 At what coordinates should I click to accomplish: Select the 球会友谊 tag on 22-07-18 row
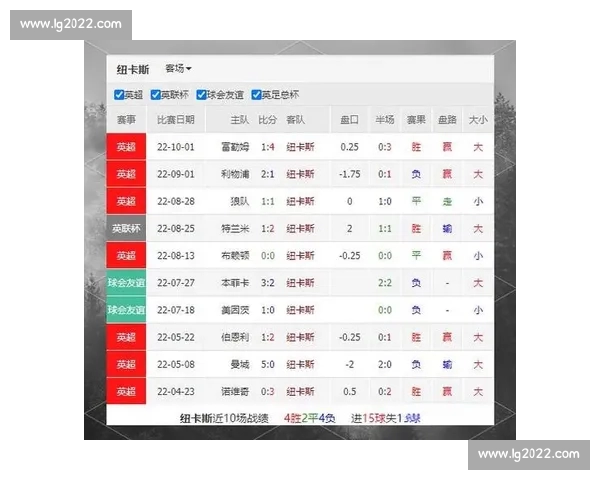(x=126, y=310)
